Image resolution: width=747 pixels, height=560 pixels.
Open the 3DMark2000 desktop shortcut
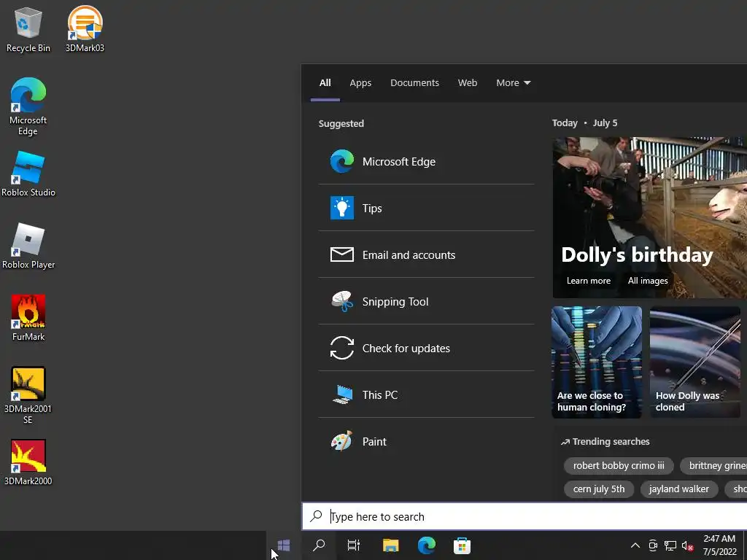(28, 462)
